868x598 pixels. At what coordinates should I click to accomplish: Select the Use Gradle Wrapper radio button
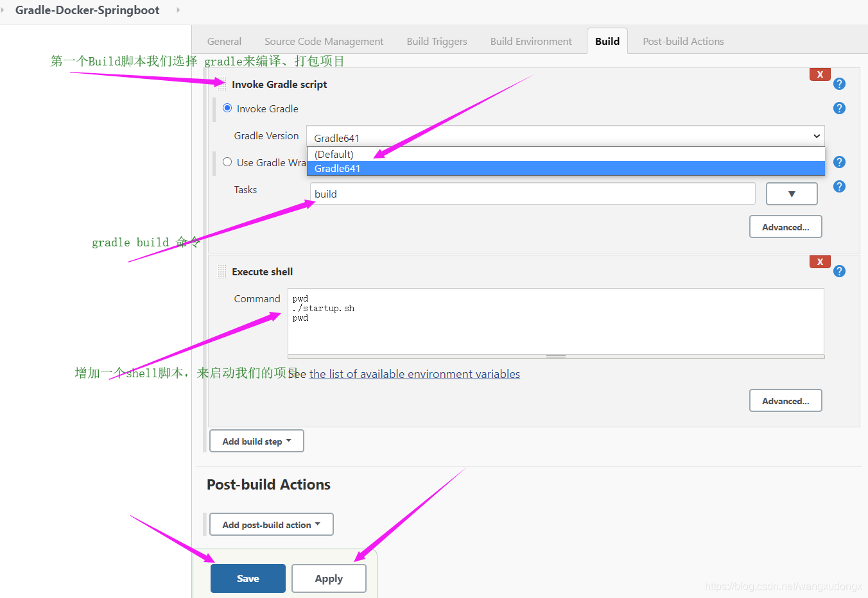(227, 162)
